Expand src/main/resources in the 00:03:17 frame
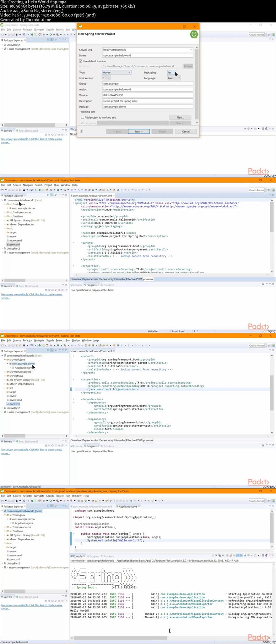Viewport: 276px width, 644px height. pyautogui.click(x=5, y=212)
